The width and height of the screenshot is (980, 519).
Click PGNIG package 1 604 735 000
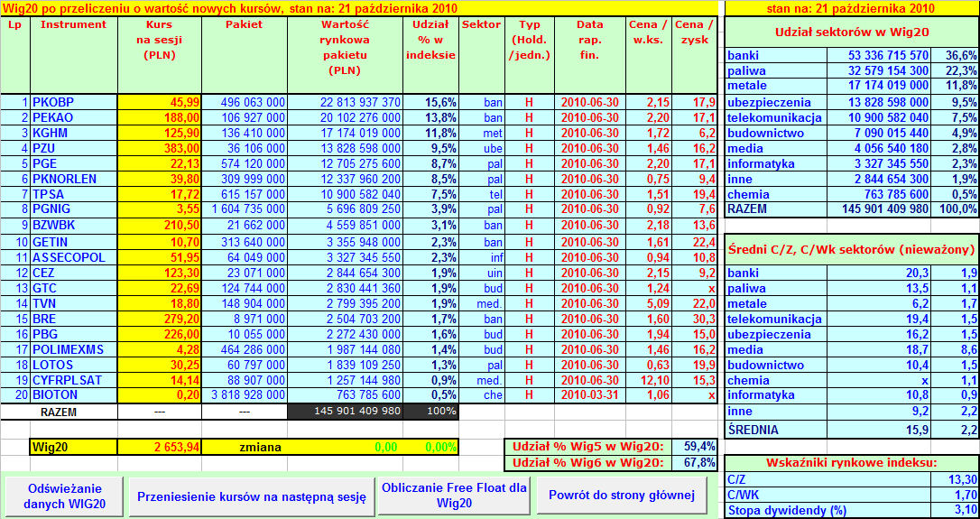[x=245, y=209]
